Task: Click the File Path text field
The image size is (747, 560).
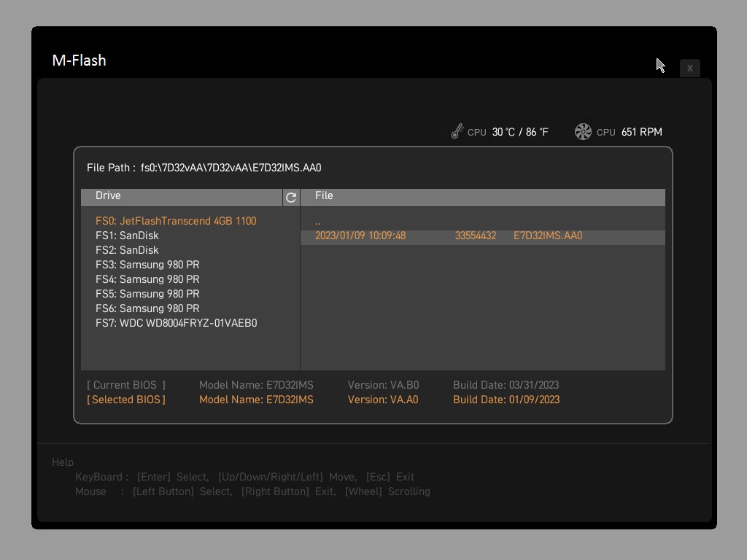Action: click(231, 168)
